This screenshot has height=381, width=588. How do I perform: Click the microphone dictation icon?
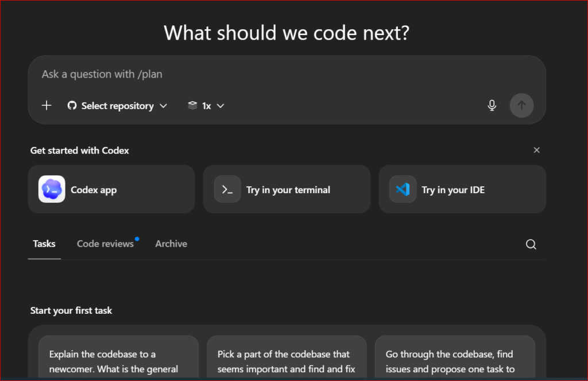492,106
